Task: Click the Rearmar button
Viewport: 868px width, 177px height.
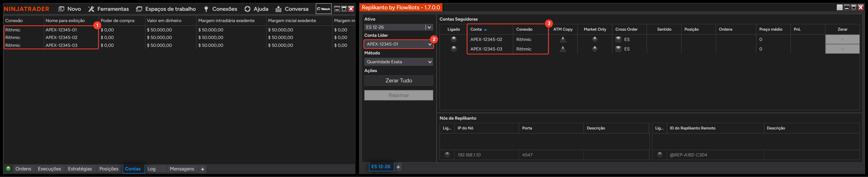Action: [x=398, y=95]
